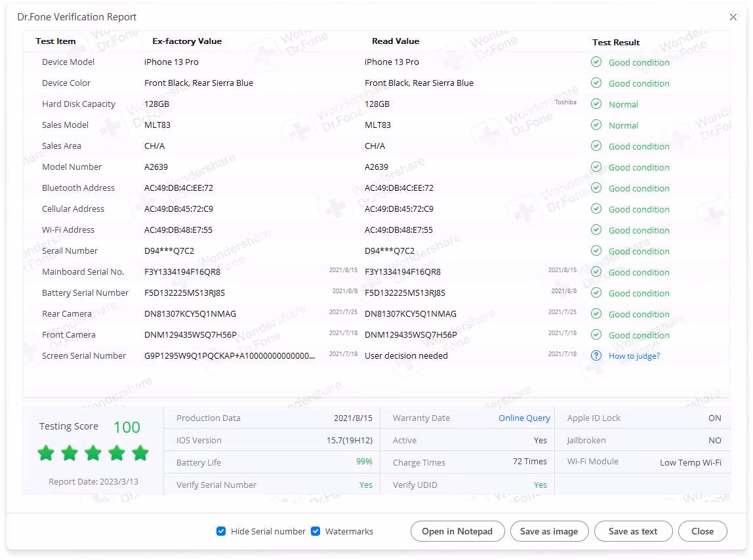
Task: Click the Test Item column header
Action: tap(56, 41)
